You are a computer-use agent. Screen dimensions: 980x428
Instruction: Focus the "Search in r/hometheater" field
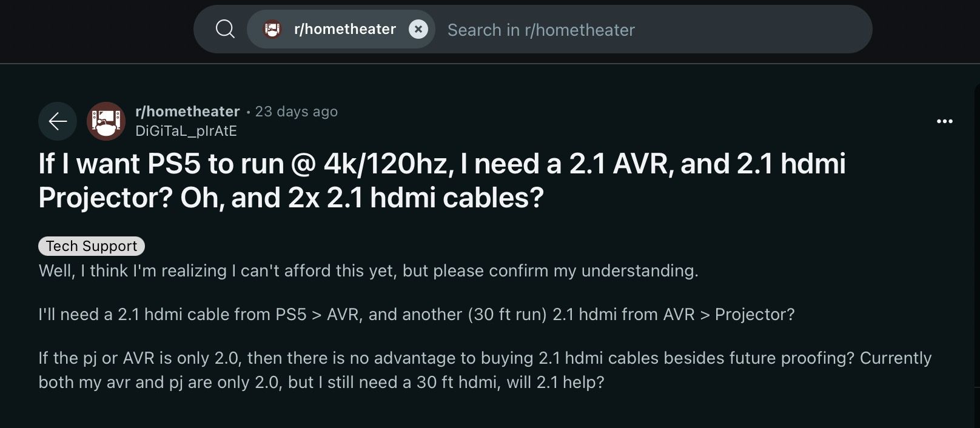click(541, 30)
